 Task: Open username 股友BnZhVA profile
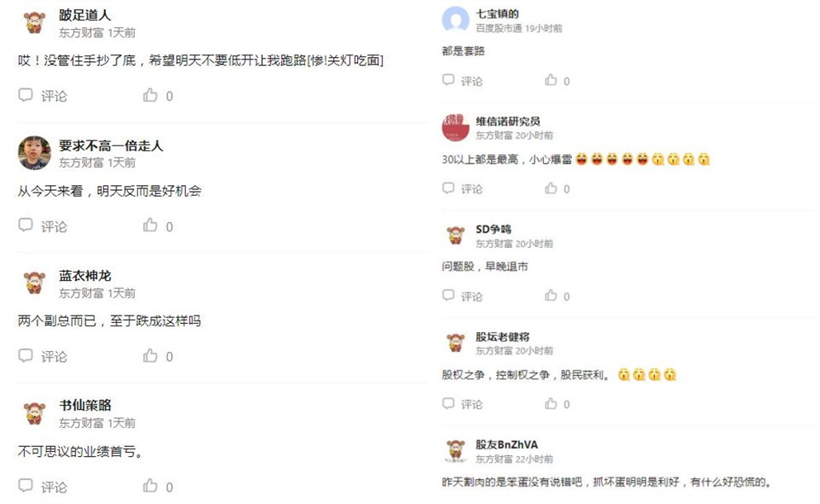(506, 445)
